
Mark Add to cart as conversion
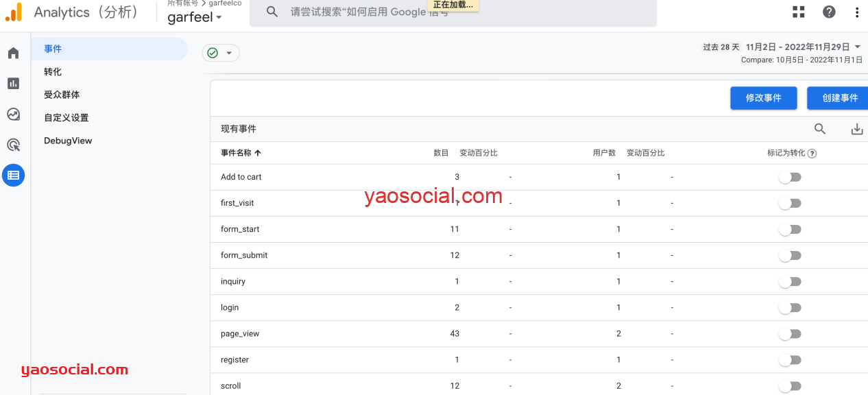click(790, 177)
